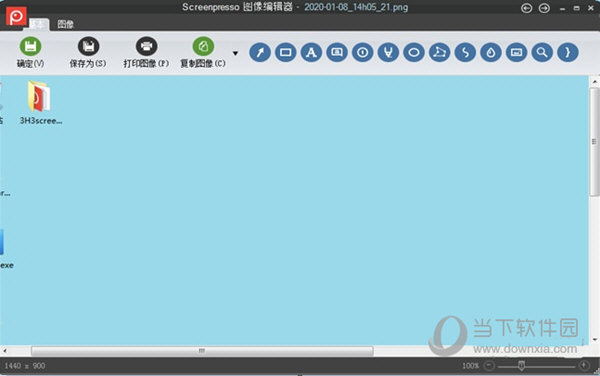Click the zoom out minus button
The image size is (600, 376).
[489, 366]
